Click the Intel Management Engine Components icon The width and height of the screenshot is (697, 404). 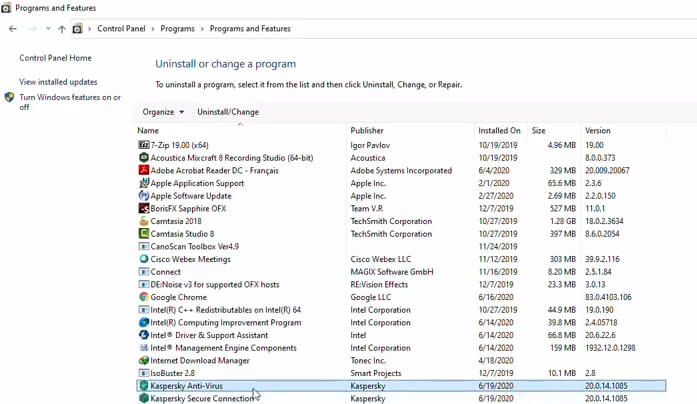click(x=144, y=348)
